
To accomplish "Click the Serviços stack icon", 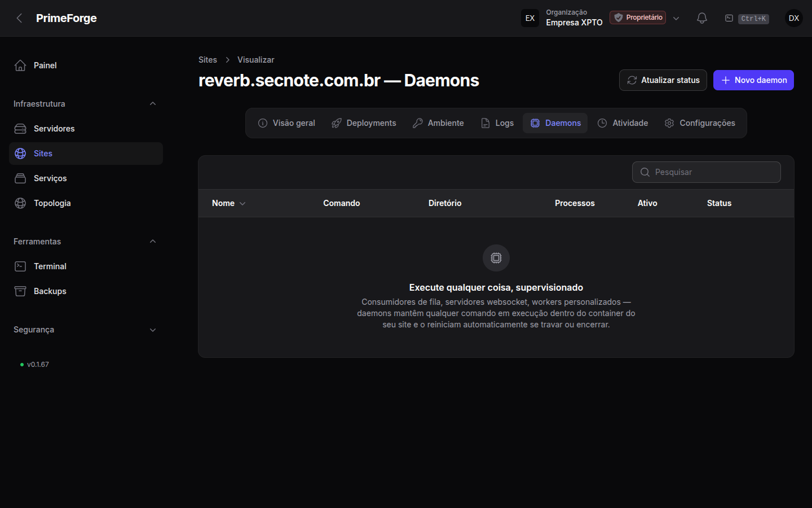I will pos(20,178).
